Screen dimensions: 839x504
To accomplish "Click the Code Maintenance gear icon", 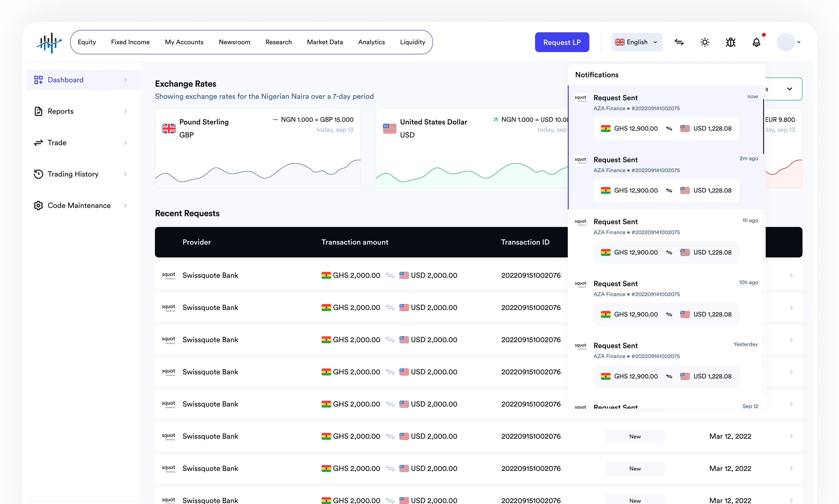I will coord(38,205).
